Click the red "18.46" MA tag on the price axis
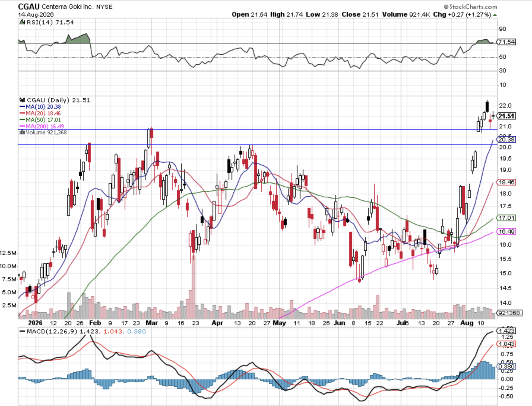532x406 pixels. [507, 182]
